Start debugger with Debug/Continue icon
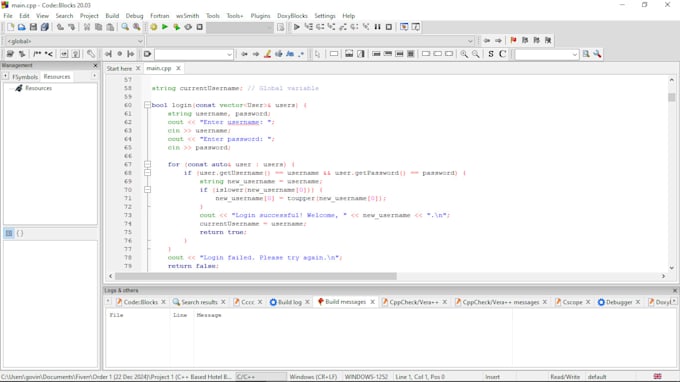This screenshot has width=680, height=382. pos(297,27)
